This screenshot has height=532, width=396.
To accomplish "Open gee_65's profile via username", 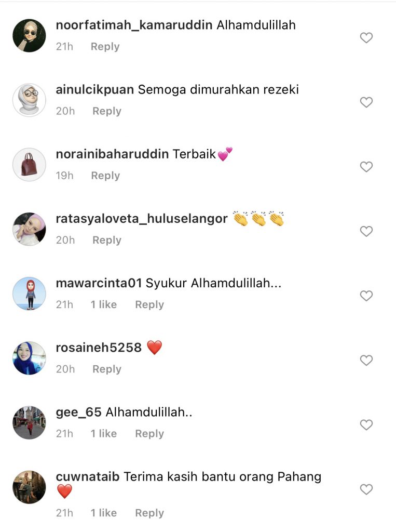I will 79,412.
